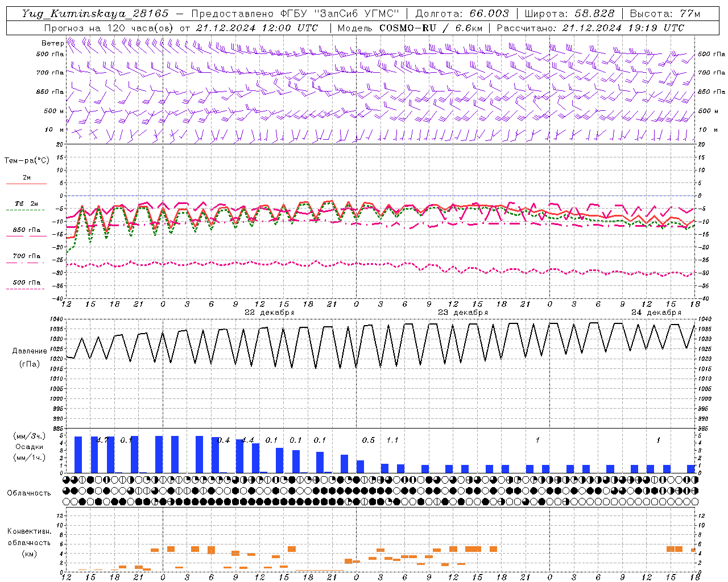The width and height of the screenshot is (728, 582).
Task: Click 'Прогноз на 120 часа(ов)' forecast text
Action: click(109, 28)
